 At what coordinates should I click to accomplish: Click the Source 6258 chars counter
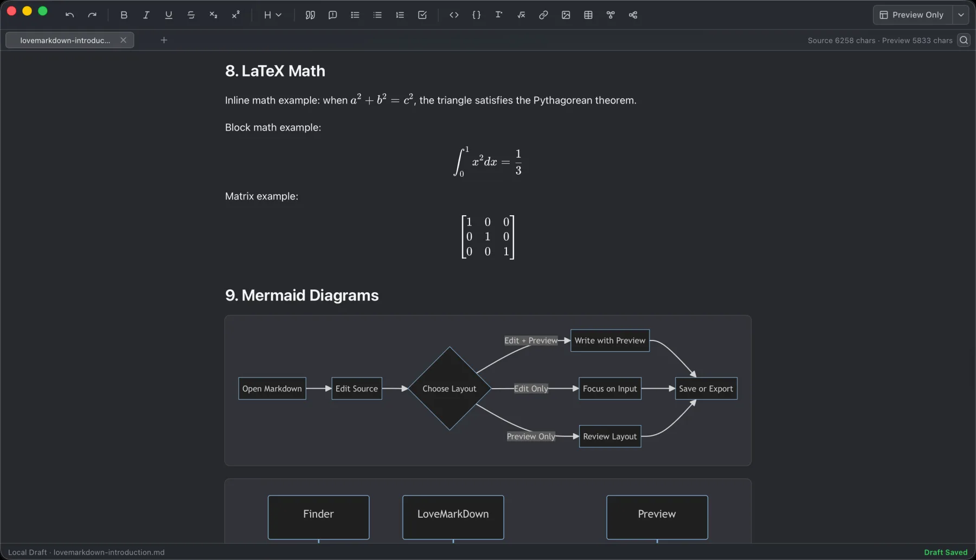pos(842,41)
